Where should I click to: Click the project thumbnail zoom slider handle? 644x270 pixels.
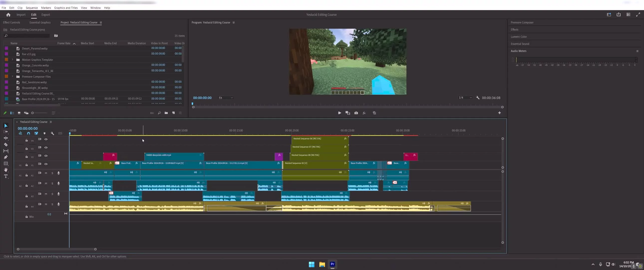32,113
